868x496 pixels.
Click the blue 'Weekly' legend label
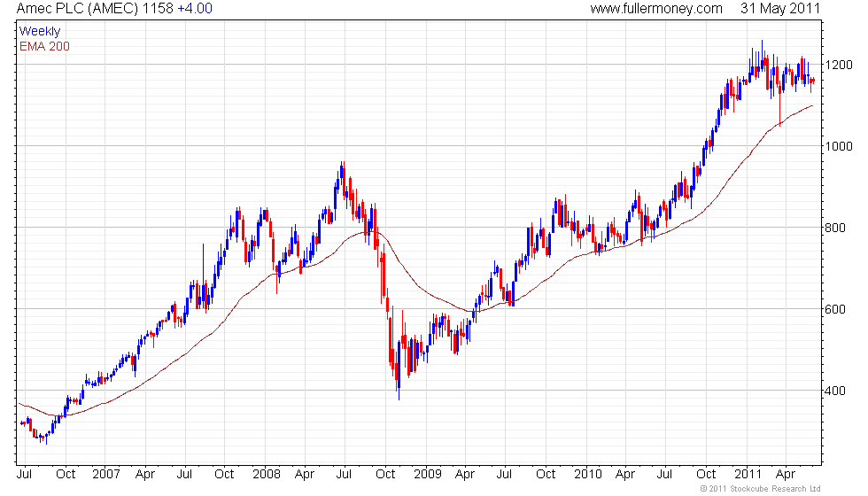[39, 32]
